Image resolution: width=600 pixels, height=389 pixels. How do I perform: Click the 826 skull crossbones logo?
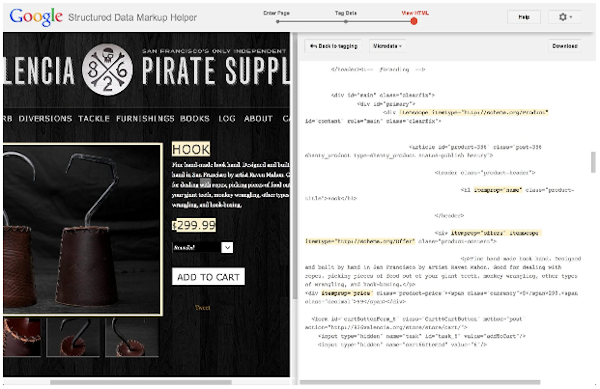coord(107,70)
